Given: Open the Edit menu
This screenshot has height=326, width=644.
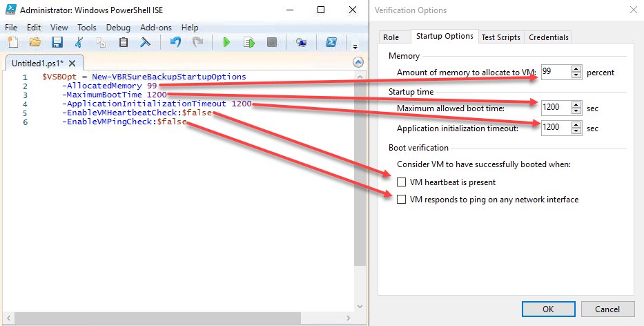Looking at the screenshot, I should [x=34, y=28].
